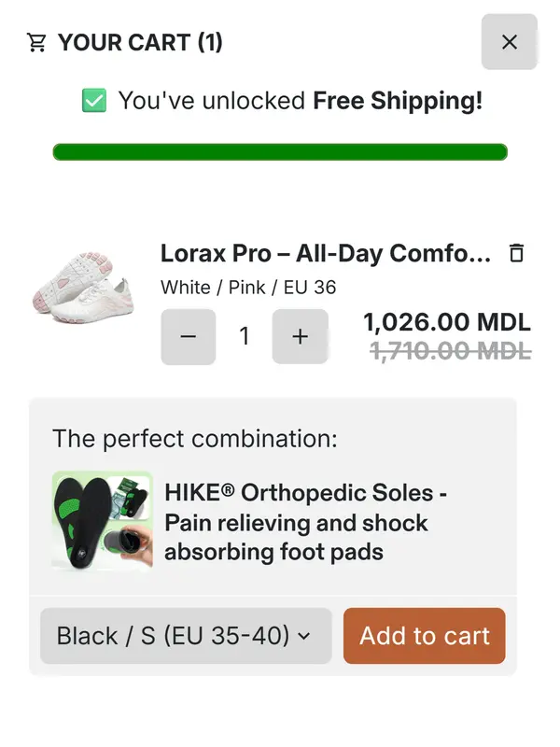Open the HIKE Orthopedic Soles thumbnail

(x=102, y=520)
